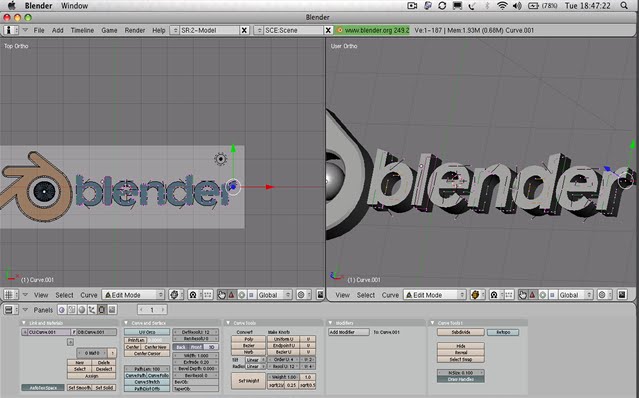Image resolution: width=639 pixels, height=398 pixels.
Task: Click render view icon in User Ortho header
Action: [622, 295]
